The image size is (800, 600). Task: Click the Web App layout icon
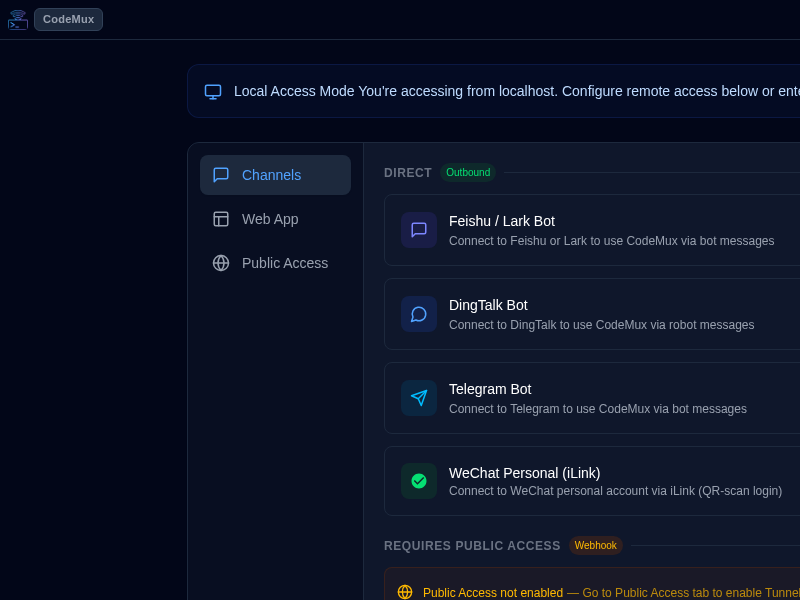221,219
